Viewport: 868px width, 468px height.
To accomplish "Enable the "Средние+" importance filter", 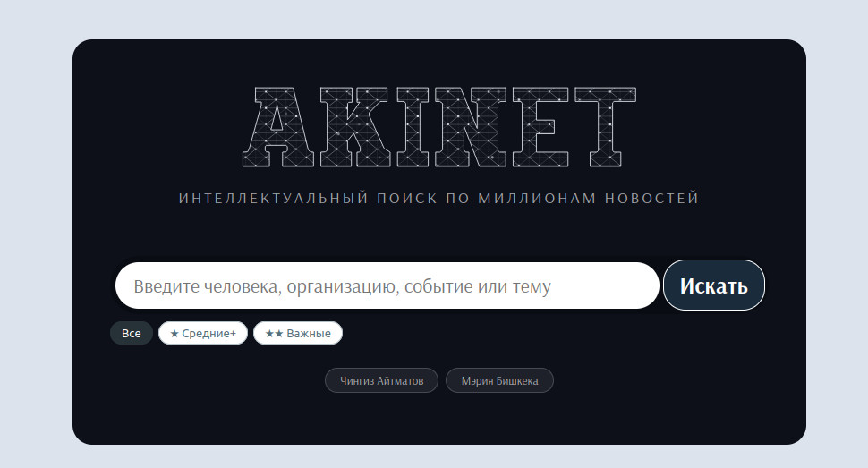I will click(203, 333).
